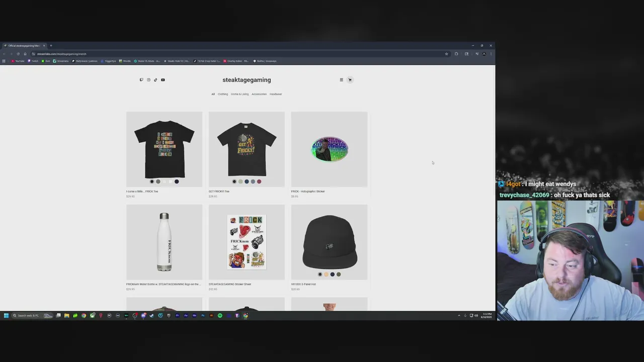644x362 pixels.
Task: Pick the black swatch on 5 Panel Hat
Action: pyautogui.click(x=320, y=275)
